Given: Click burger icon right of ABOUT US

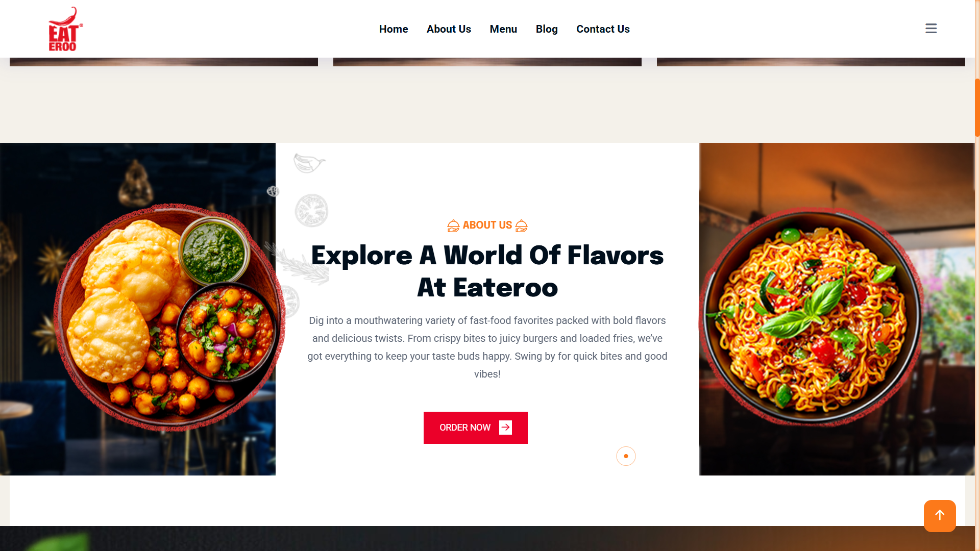Looking at the screenshot, I should pyautogui.click(x=521, y=226).
